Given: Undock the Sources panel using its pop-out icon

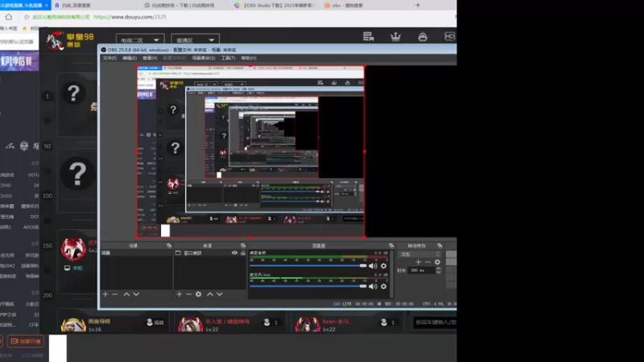Looking at the screenshot, I should pos(243,245).
